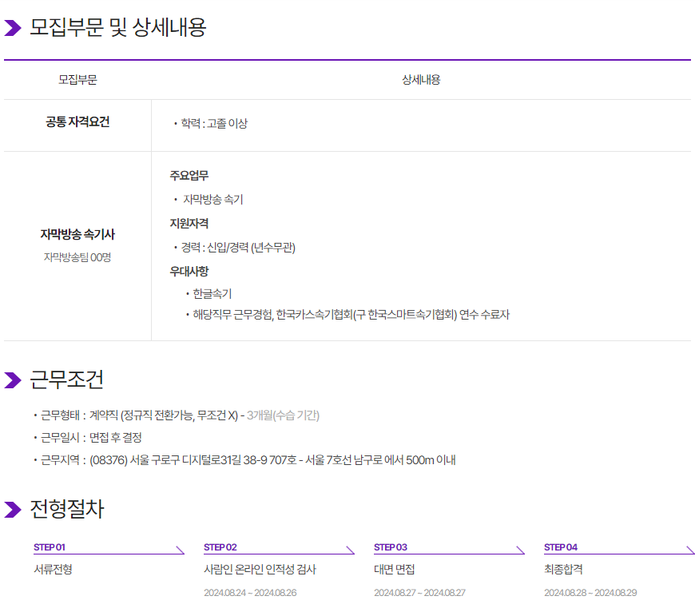This screenshot has height=616, width=695.
Task: Select the STEP 03 label
Action: click(x=391, y=547)
